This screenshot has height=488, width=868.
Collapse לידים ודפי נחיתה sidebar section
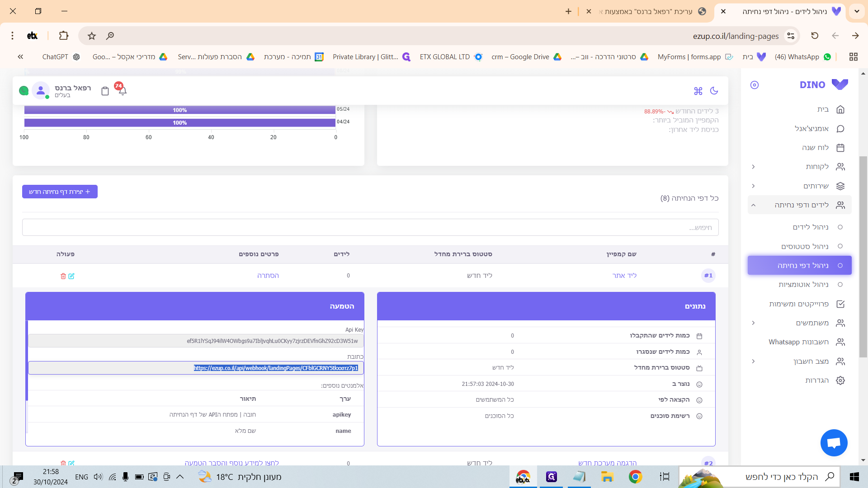click(x=799, y=205)
